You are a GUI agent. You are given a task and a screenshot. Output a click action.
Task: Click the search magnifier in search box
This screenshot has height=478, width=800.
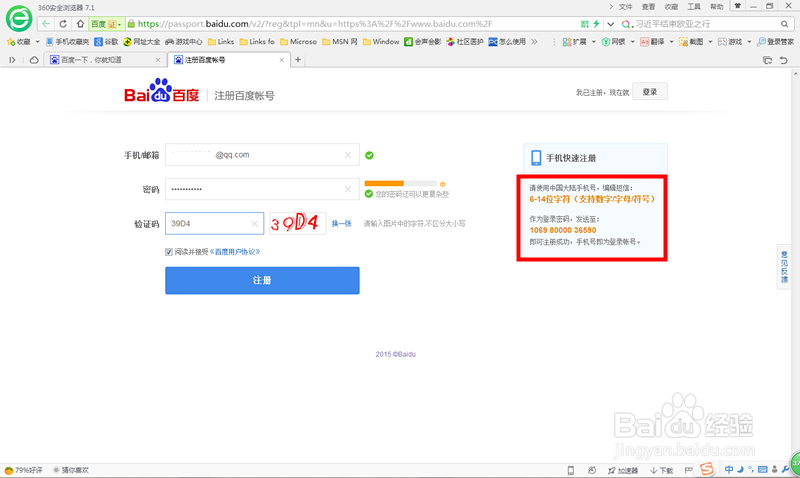click(784, 24)
